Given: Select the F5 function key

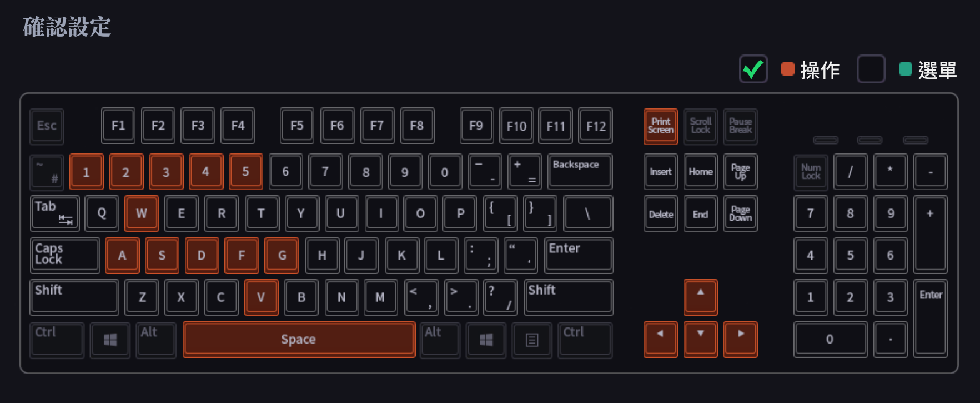Looking at the screenshot, I should pyautogui.click(x=297, y=126).
